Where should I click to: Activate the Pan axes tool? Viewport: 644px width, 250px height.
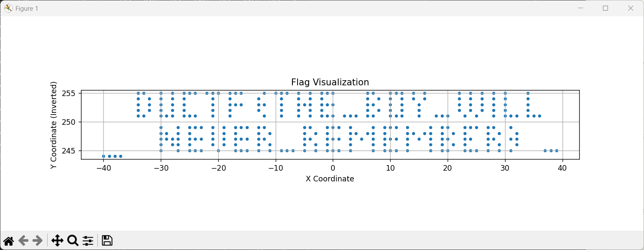pyautogui.click(x=57, y=241)
